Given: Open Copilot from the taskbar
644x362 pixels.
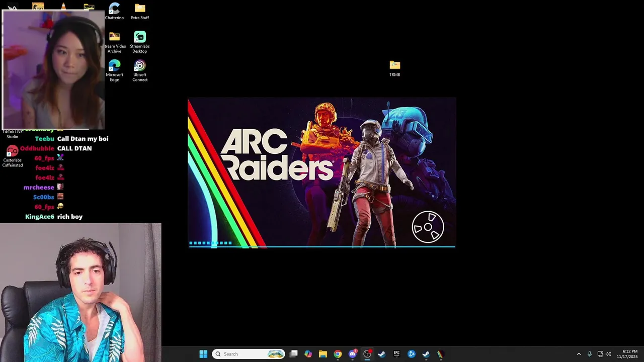Looking at the screenshot, I should [x=308, y=354].
